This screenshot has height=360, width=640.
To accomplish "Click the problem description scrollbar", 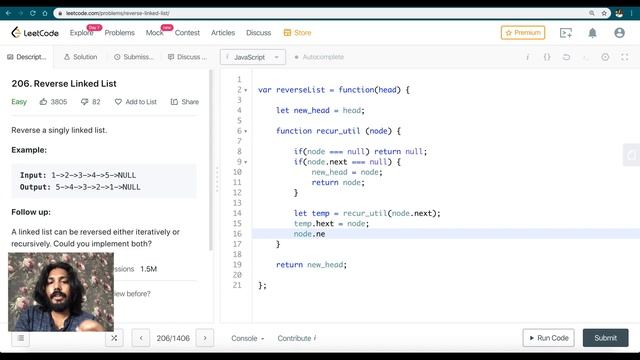I will 211,160.
